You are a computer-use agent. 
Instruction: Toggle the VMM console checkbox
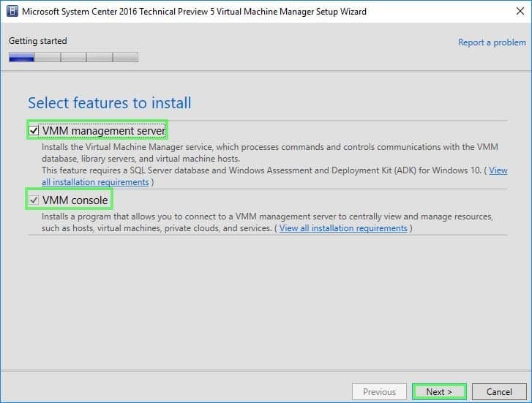pos(34,200)
